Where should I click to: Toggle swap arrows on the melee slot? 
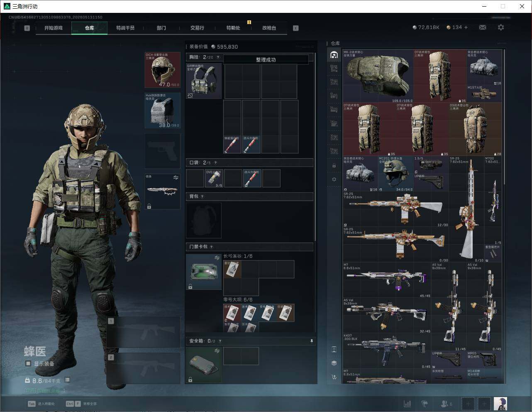point(176,178)
